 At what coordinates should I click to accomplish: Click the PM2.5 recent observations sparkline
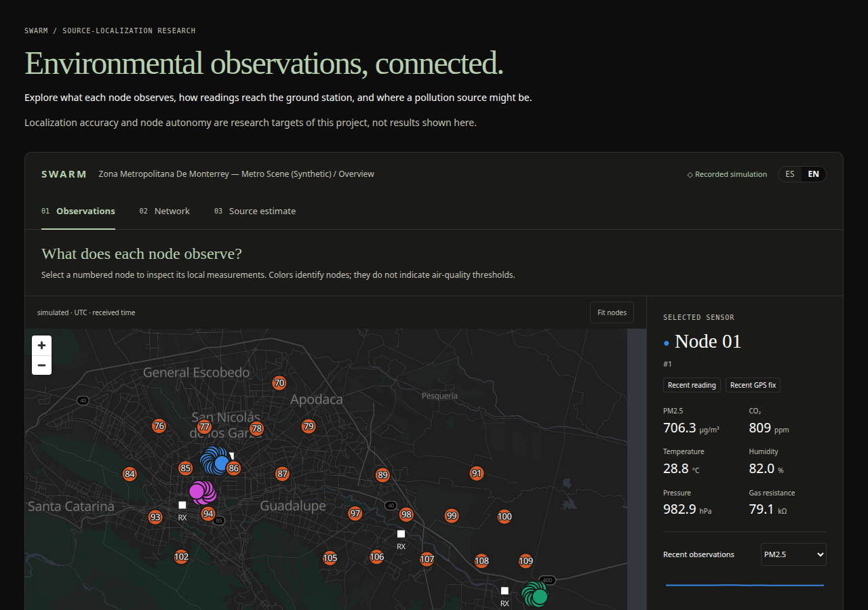coord(745,585)
